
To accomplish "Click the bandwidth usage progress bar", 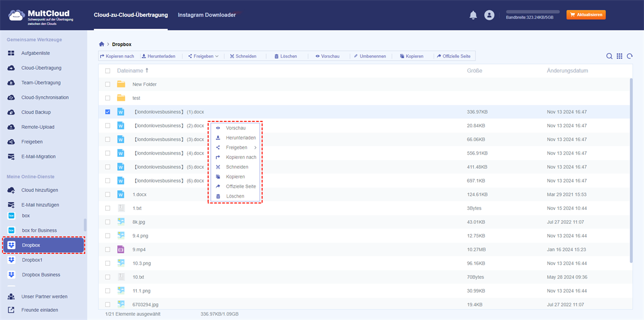I will (x=532, y=11).
